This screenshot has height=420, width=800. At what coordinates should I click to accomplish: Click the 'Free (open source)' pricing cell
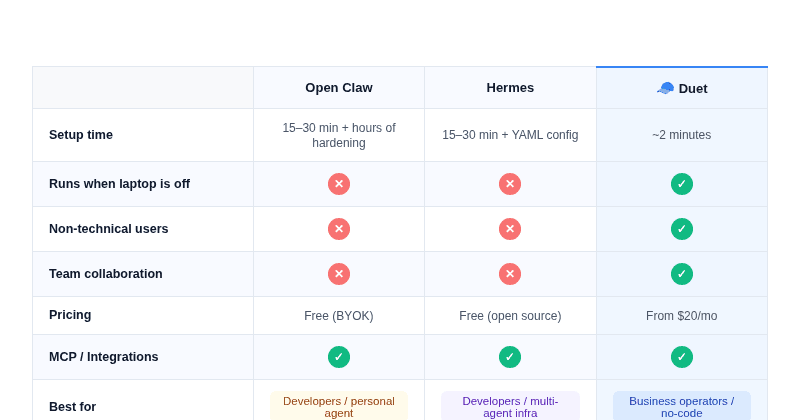510,316
